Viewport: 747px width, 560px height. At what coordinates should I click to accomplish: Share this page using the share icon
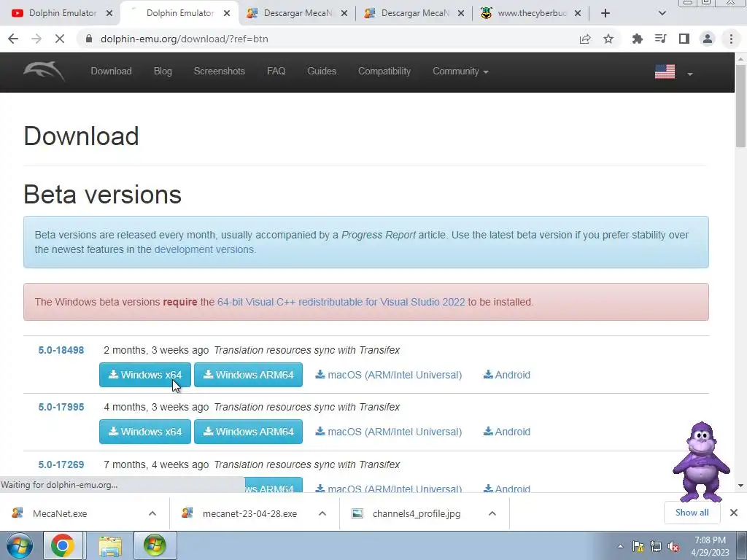click(x=585, y=39)
